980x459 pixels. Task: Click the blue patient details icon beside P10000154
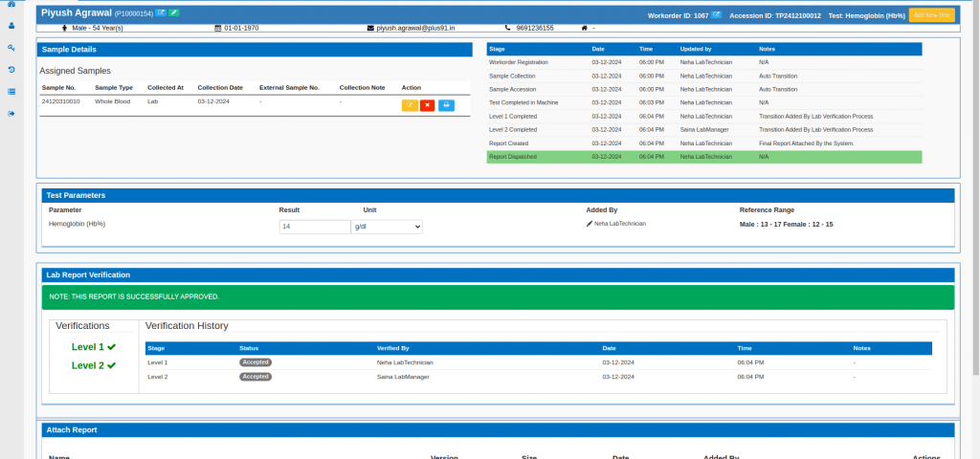[161, 13]
